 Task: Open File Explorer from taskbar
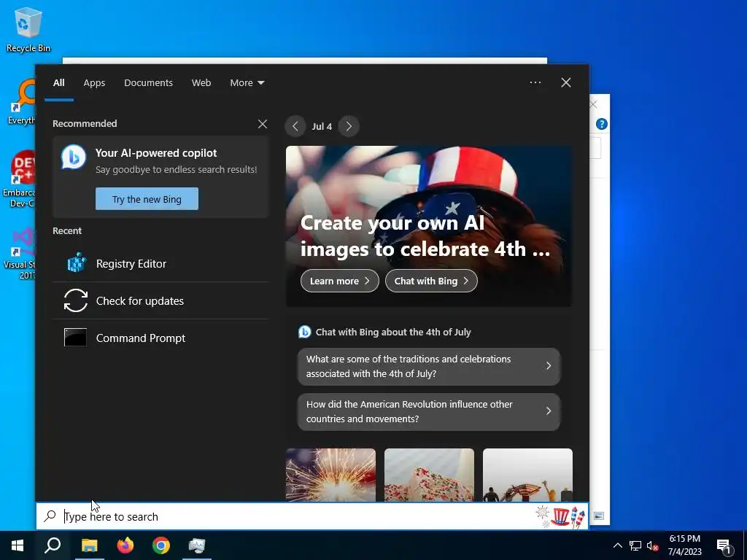point(89,545)
